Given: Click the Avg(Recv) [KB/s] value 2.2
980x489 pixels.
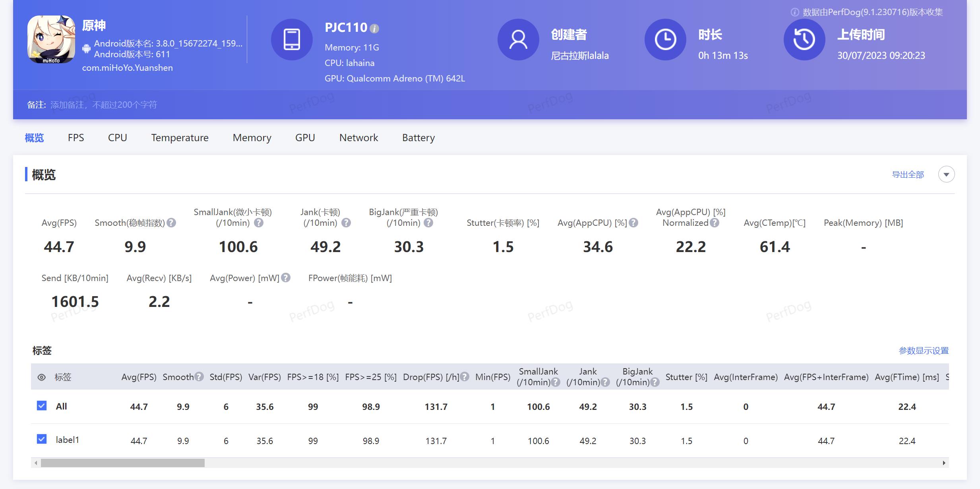Looking at the screenshot, I should (x=159, y=301).
